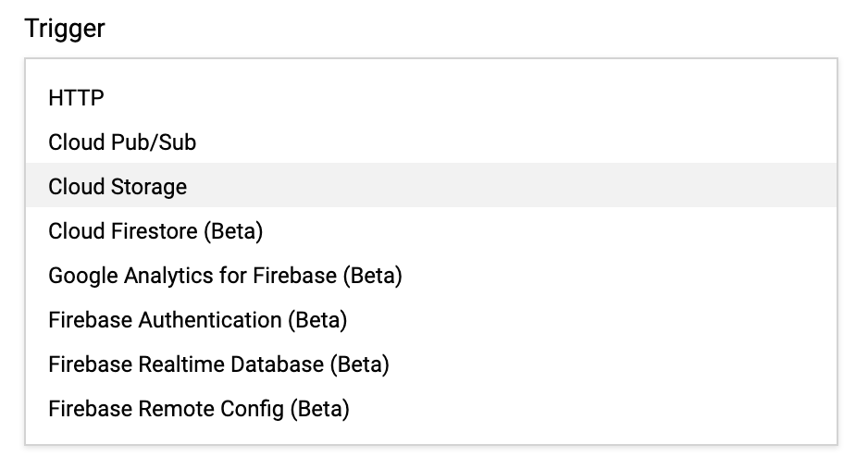Click the word Google in the Analytics entry

82,276
